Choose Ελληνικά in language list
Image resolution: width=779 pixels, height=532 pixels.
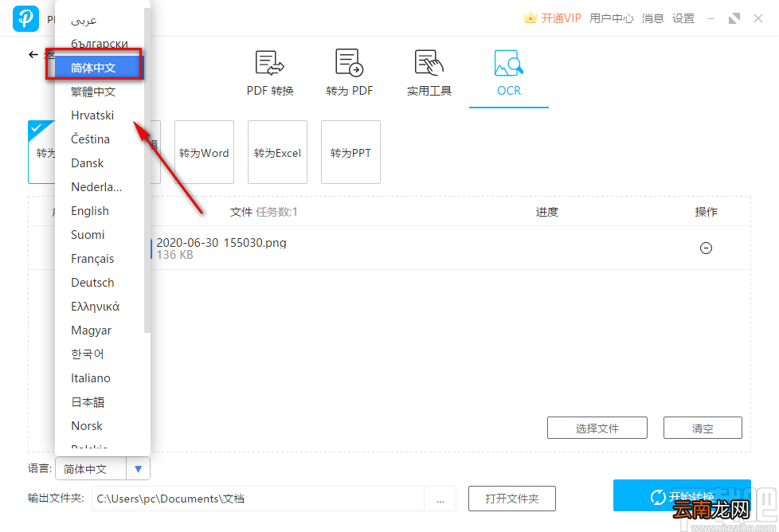(100, 307)
